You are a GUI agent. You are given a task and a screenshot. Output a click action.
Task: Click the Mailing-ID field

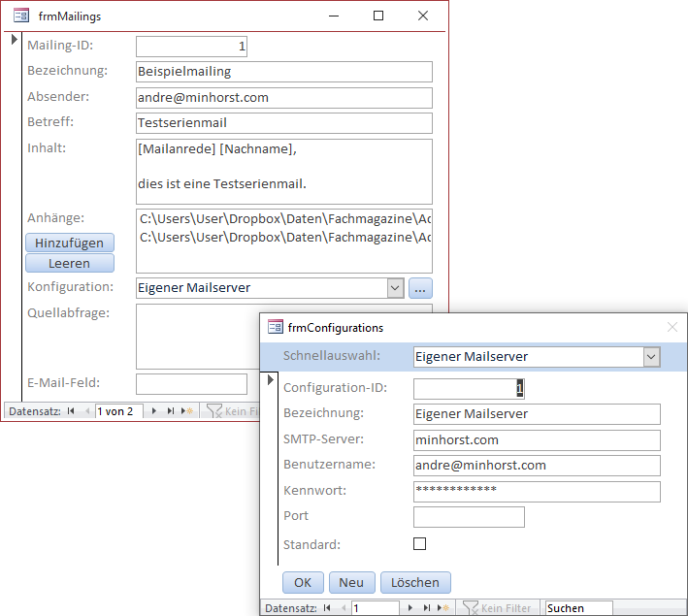pos(191,47)
